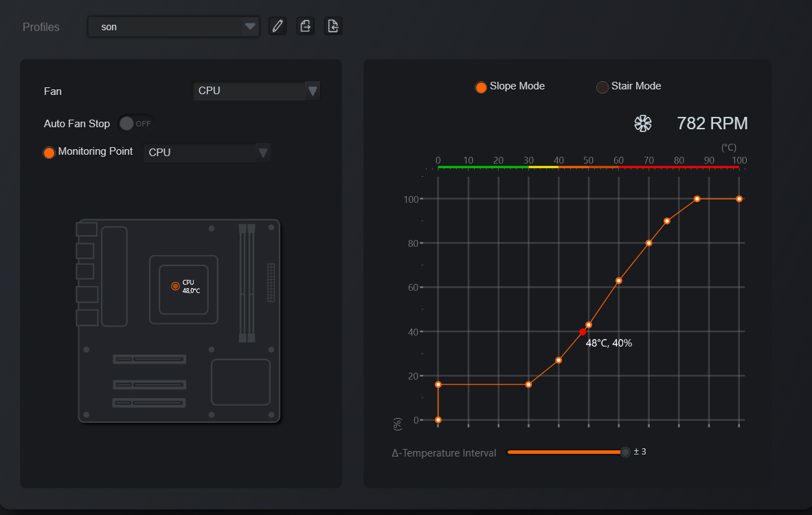Click the pencil edit profile icon
Screen dimensions: 812x515
(x=278, y=26)
